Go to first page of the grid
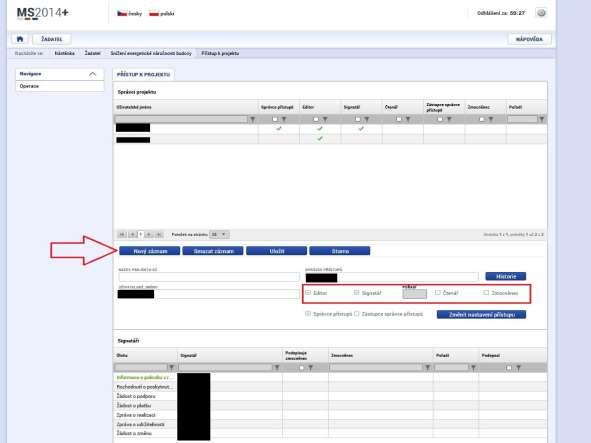 click(x=122, y=235)
